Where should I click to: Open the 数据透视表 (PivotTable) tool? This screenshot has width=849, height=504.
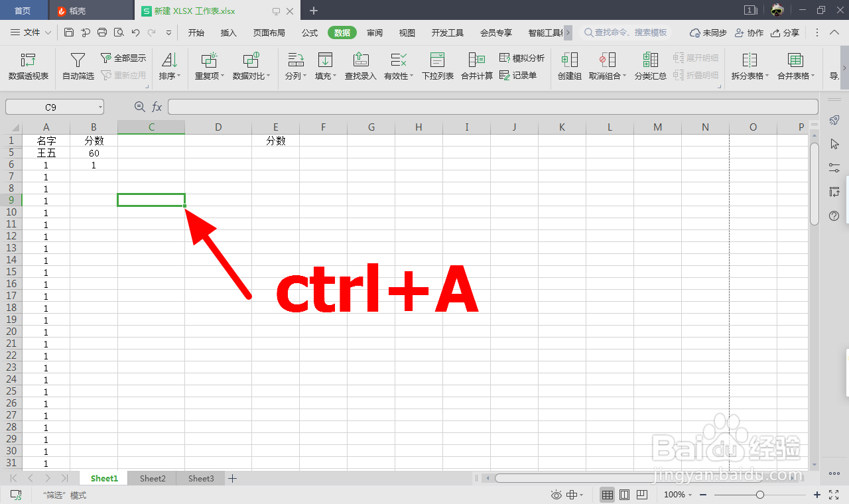coord(28,66)
